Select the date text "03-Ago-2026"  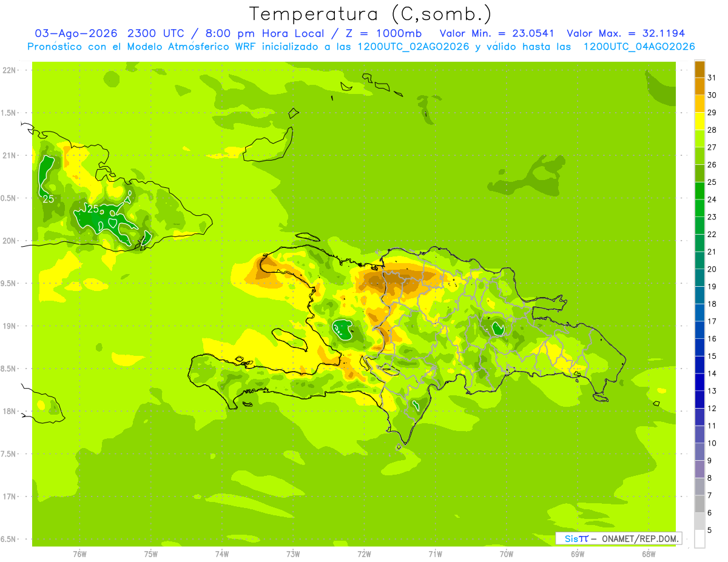[77, 33]
